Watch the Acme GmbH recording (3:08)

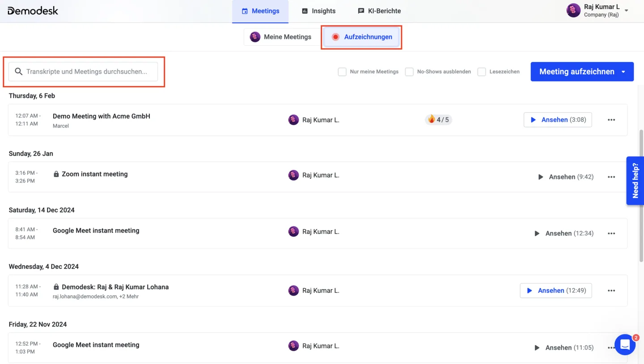click(558, 120)
